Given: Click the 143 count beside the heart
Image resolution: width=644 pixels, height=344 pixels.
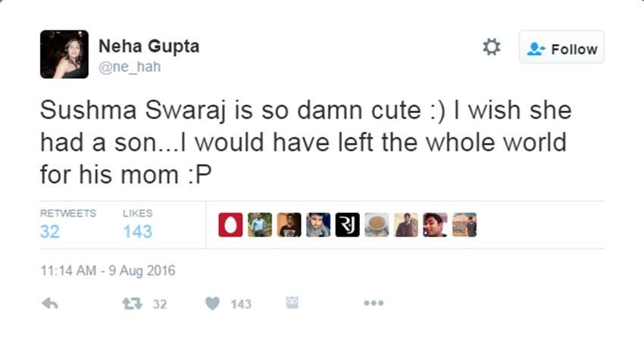Looking at the screenshot, I should (241, 304).
